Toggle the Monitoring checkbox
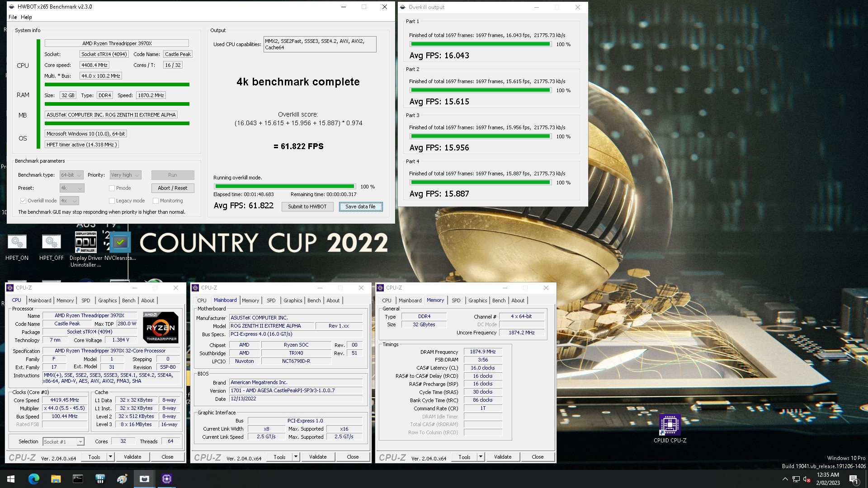The image size is (868, 488). tap(156, 201)
